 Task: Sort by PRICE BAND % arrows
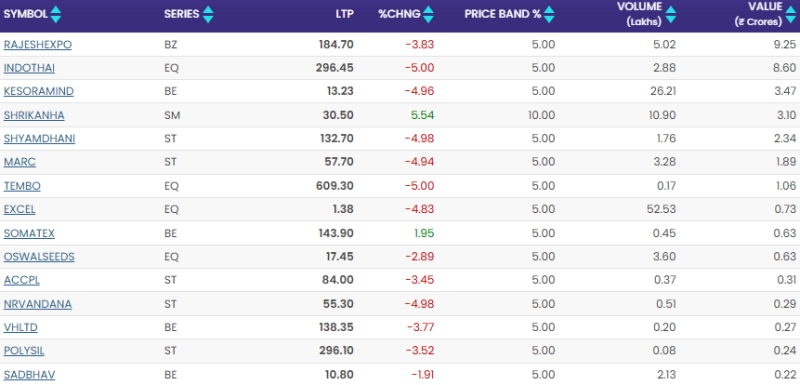[549, 14]
